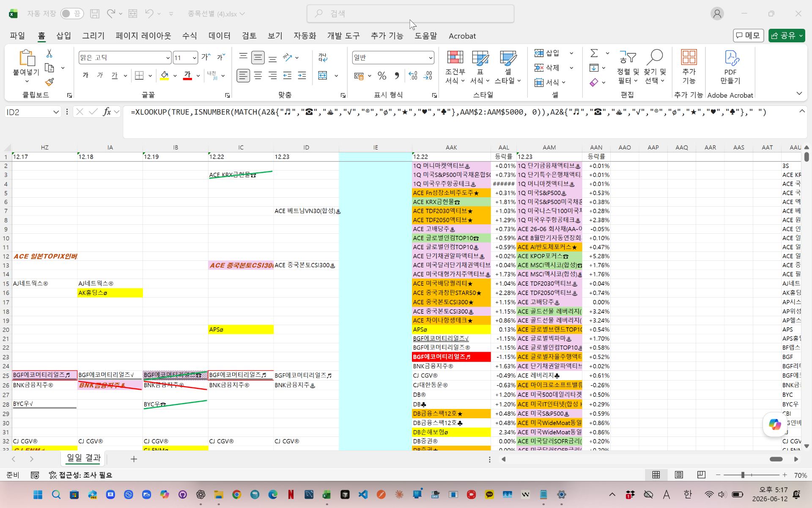Apply comma style format
812x508 pixels.
(397, 76)
